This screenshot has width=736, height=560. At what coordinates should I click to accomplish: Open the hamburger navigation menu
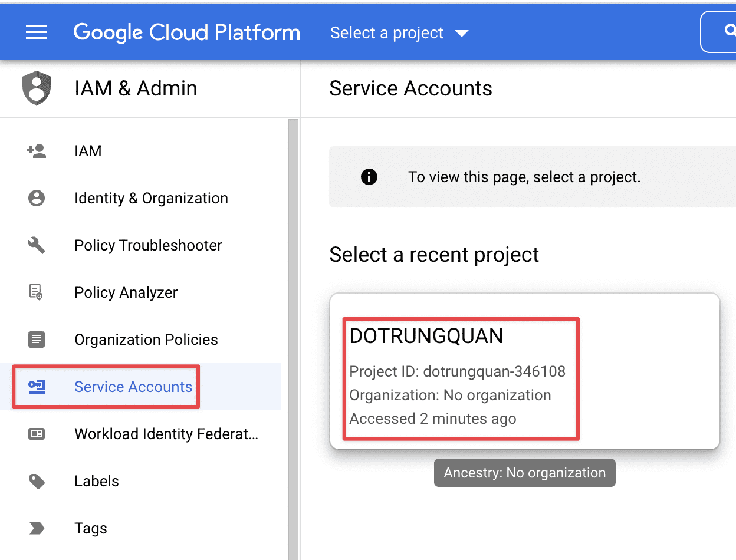(37, 32)
